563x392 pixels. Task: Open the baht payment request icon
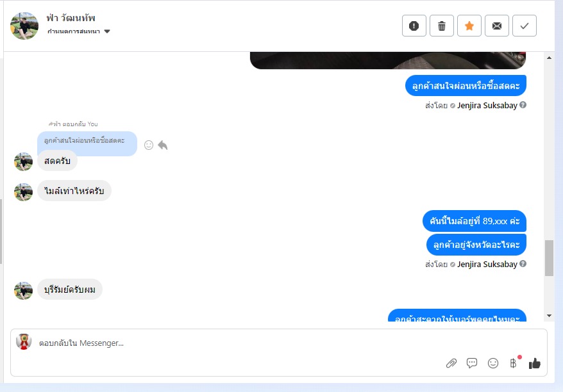pos(514,363)
